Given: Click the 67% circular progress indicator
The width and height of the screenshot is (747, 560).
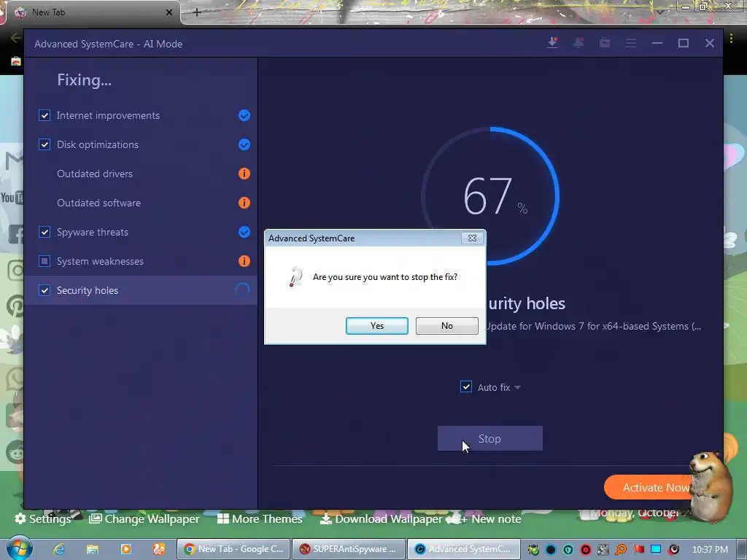Looking at the screenshot, I should pyautogui.click(x=490, y=195).
